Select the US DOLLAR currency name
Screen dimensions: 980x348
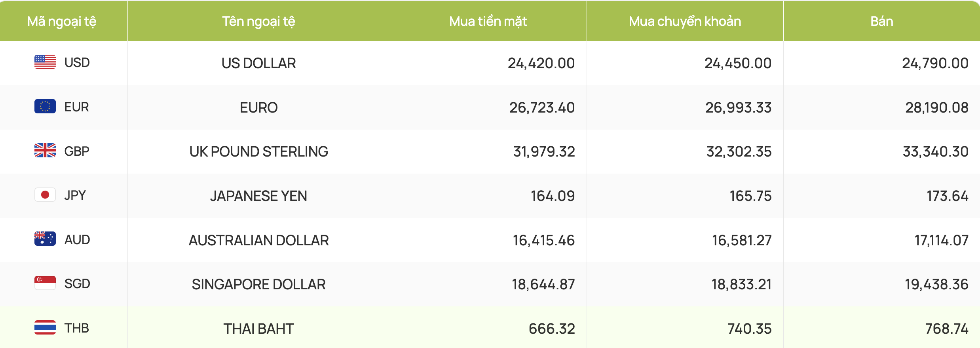pos(259,63)
